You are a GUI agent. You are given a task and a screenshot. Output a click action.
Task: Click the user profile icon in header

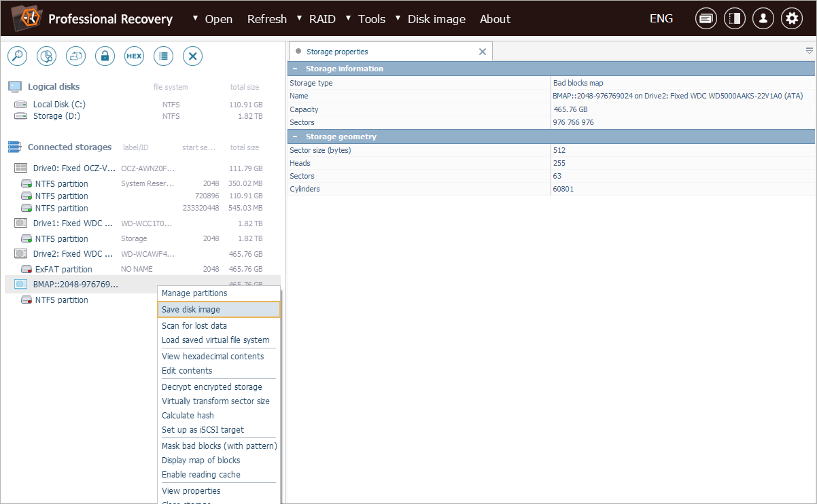point(763,18)
